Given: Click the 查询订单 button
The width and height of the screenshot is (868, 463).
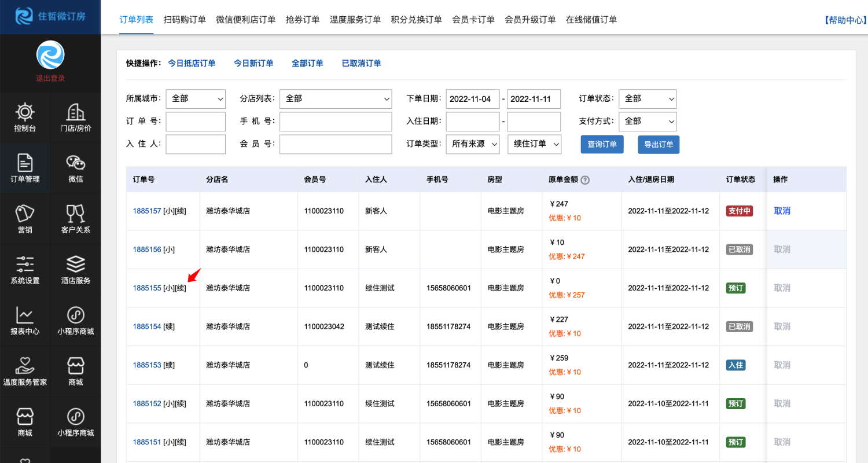Looking at the screenshot, I should click(602, 144).
